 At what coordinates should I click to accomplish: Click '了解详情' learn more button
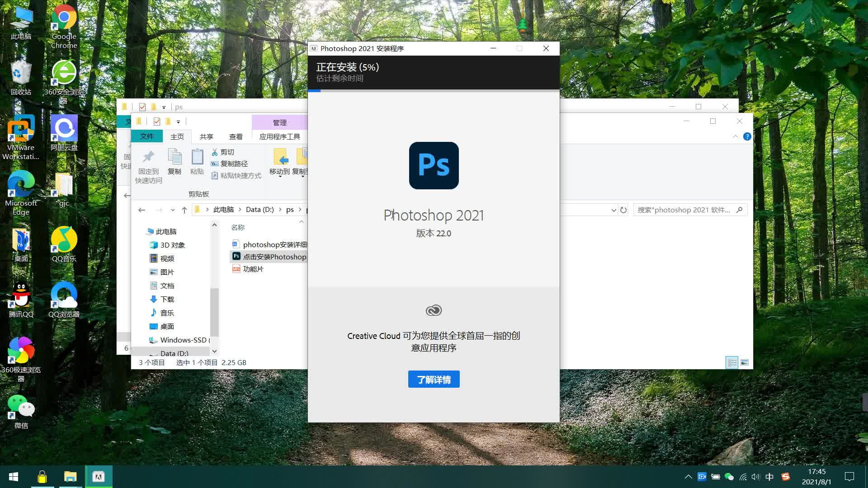[434, 380]
